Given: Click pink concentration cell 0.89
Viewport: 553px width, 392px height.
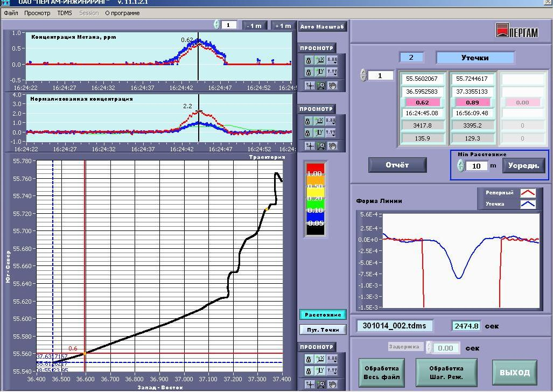Looking at the screenshot, I should 472,102.
